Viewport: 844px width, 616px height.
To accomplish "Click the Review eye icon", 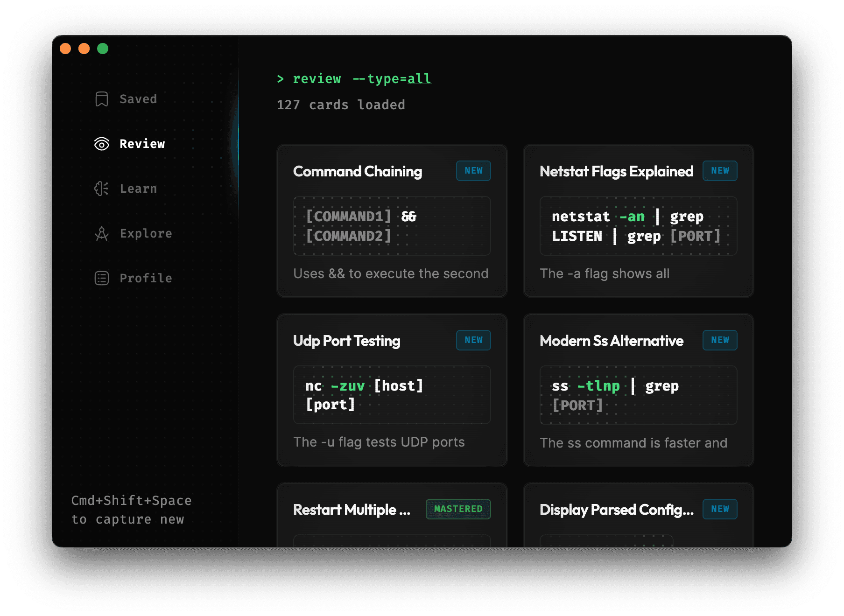I will [x=102, y=144].
